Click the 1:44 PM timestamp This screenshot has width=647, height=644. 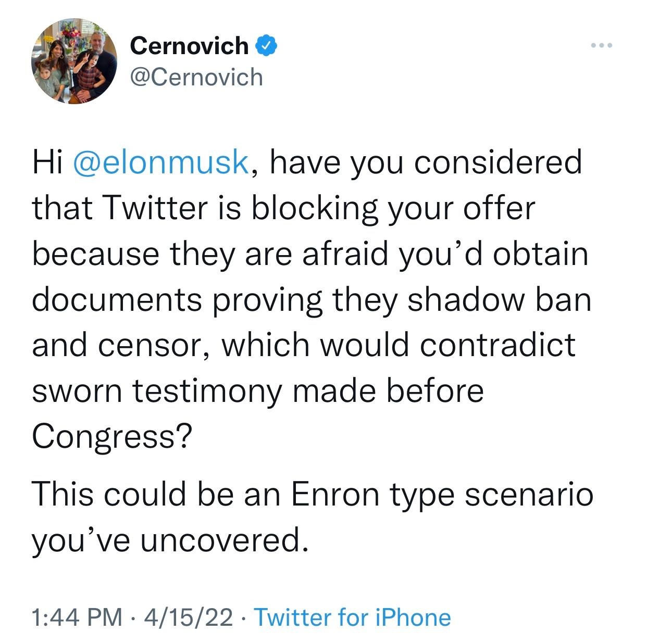click(x=77, y=617)
